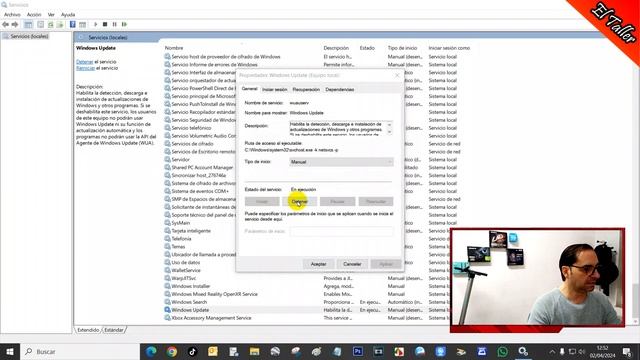The width and height of the screenshot is (640, 360).
Task: Click the Detener el servicio link
Action: point(84,62)
